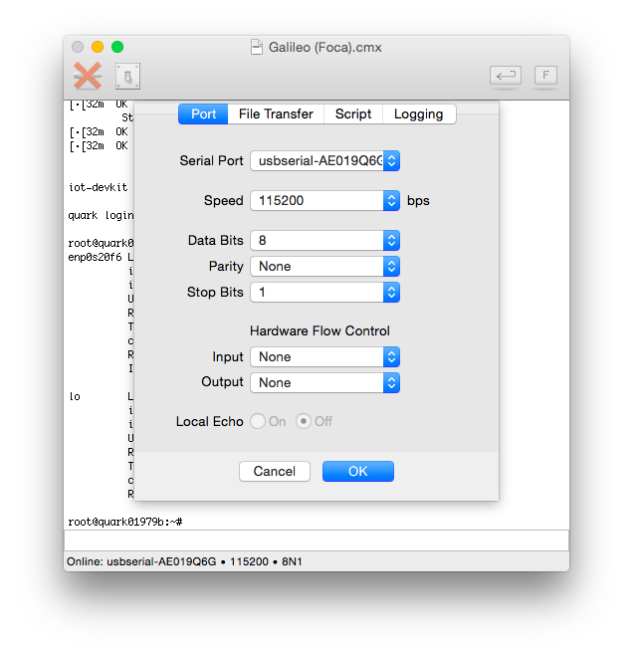644x648 pixels.
Task: Click the Galileo (Foca).cmx window title
Action: 324,47
